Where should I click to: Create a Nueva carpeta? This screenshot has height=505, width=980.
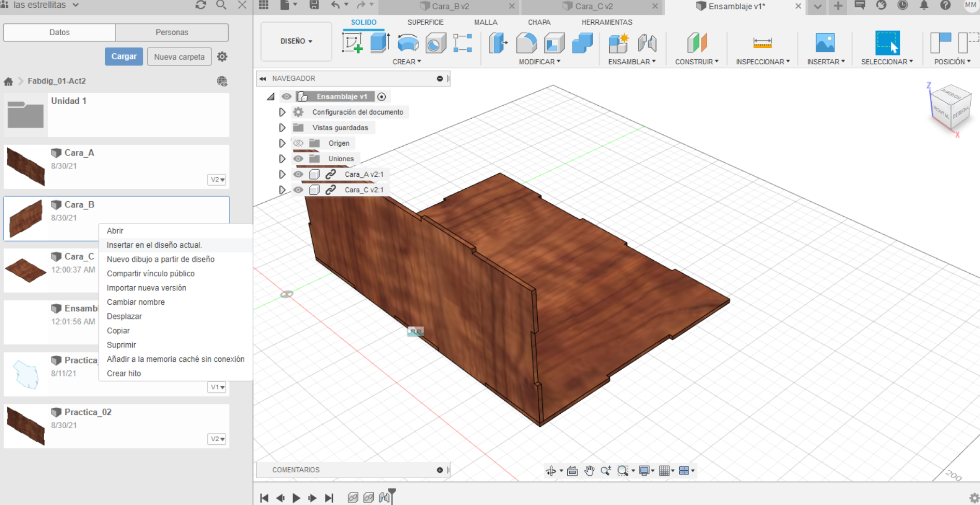point(179,57)
